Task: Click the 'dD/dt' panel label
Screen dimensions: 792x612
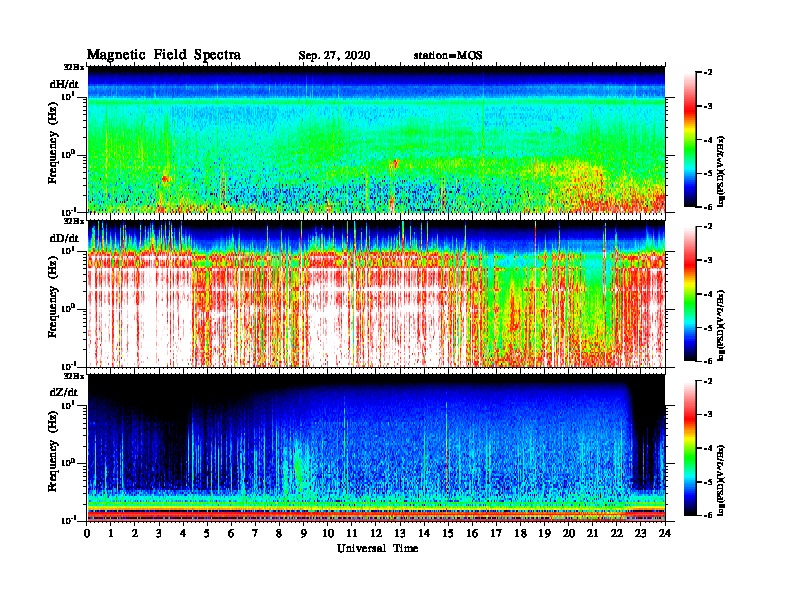Action: (x=64, y=238)
